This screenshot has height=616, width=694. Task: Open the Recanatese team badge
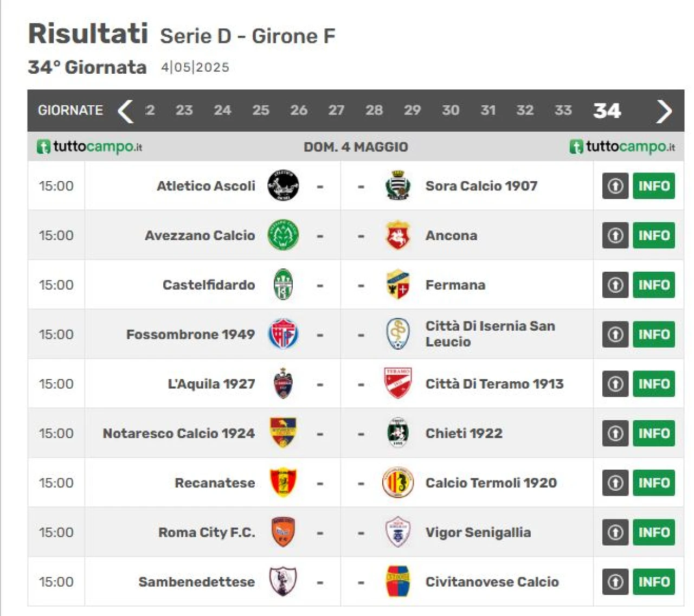coord(283,483)
